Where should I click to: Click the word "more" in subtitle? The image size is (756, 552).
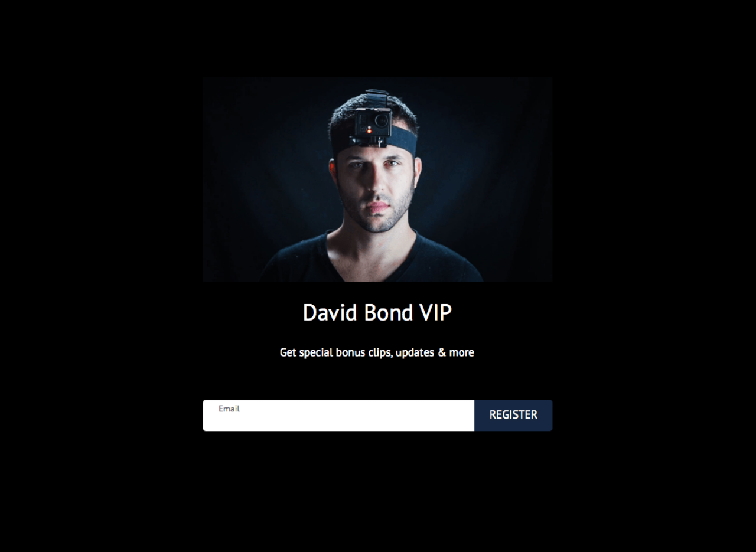(x=461, y=352)
